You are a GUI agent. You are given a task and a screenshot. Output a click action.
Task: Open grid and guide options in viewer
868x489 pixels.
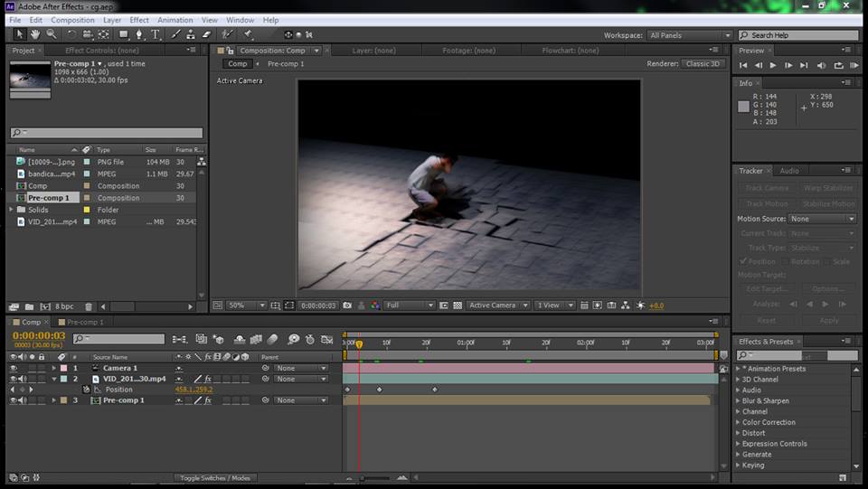275,306
